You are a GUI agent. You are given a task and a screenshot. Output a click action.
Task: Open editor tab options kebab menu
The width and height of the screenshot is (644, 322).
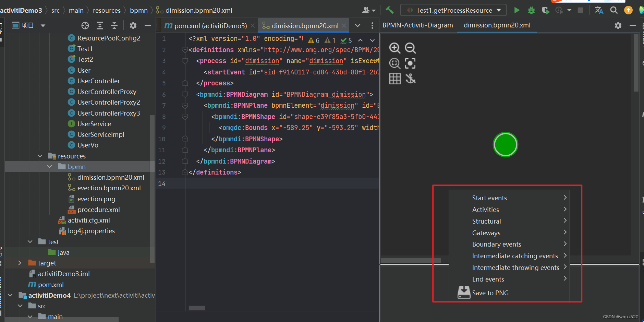(372, 26)
